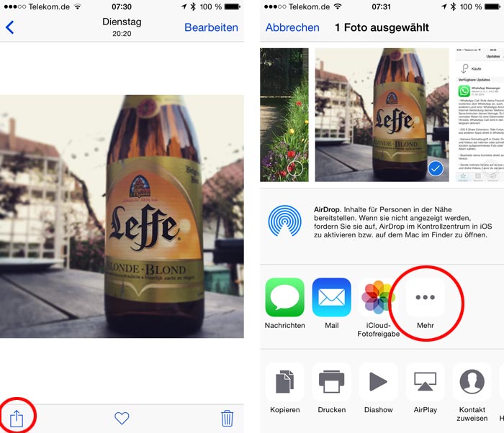Deselect the checked Leffe photo checkmark
The image size is (504, 433).
[x=436, y=168]
